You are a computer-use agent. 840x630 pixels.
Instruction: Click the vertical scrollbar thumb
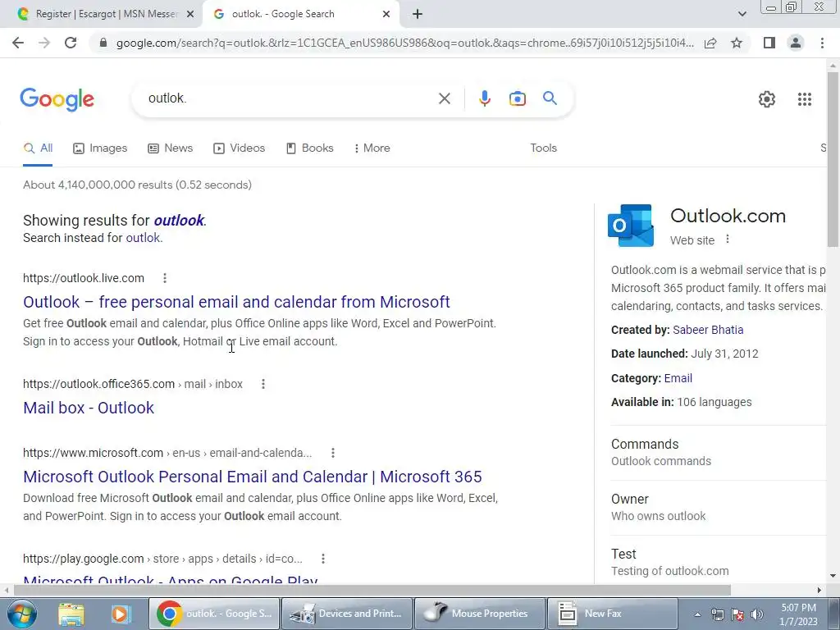tap(833, 158)
